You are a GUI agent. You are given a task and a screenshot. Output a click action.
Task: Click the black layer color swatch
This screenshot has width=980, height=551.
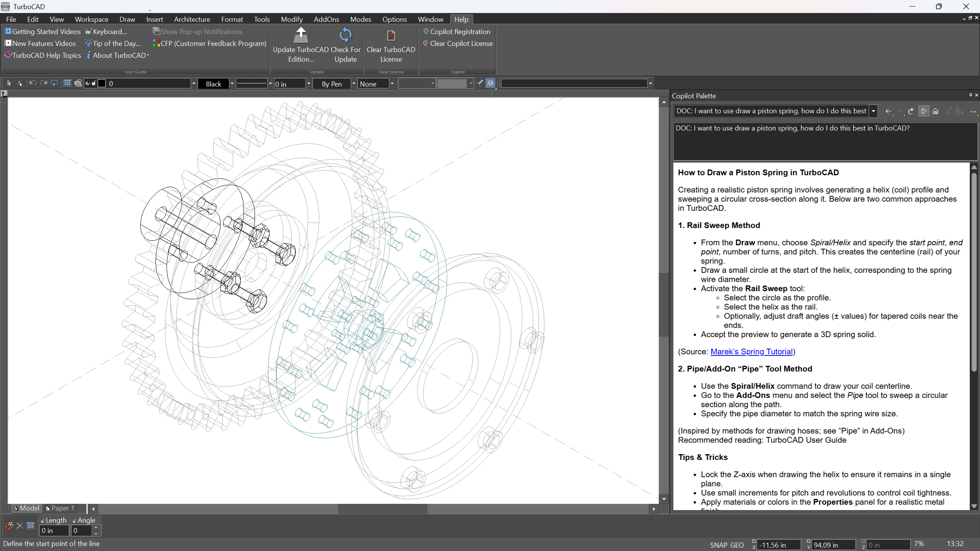point(102,83)
